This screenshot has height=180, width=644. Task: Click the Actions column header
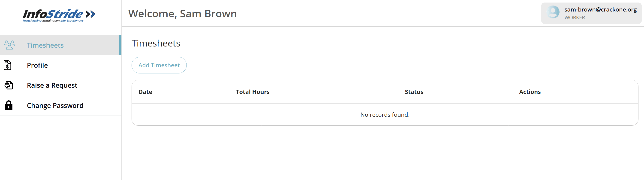click(530, 91)
